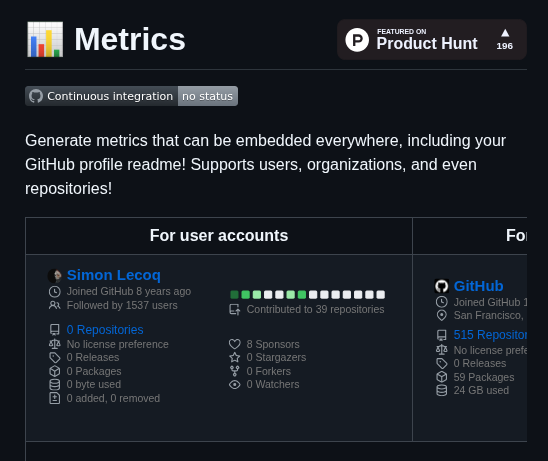Click the Product Hunt upvote triangle
Screen dimensions: 548x461
[x=505, y=33]
